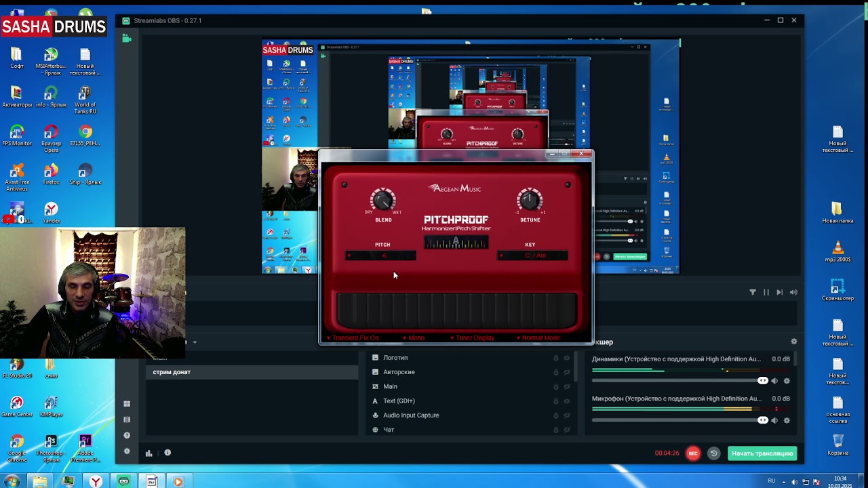Open settings gear for Динамики audio source
Image resolution: width=868 pixels, height=488 pixels.
787,381
